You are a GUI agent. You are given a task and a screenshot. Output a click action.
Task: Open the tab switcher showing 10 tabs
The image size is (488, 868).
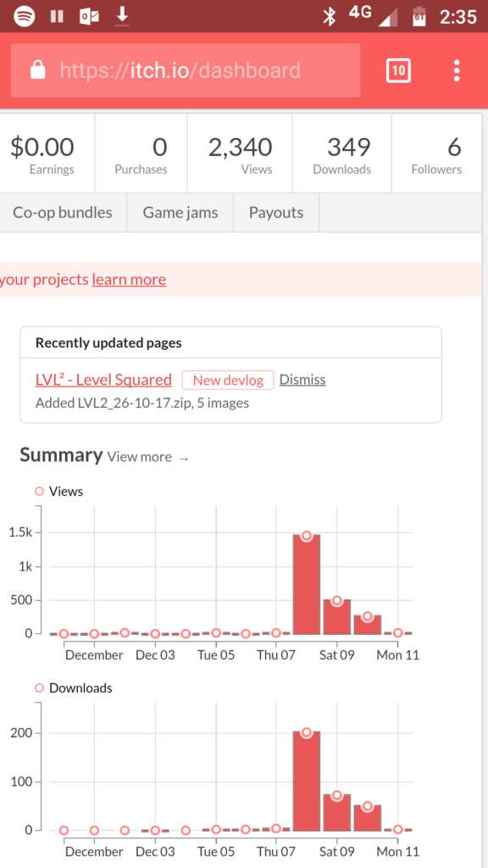[398, 70]
